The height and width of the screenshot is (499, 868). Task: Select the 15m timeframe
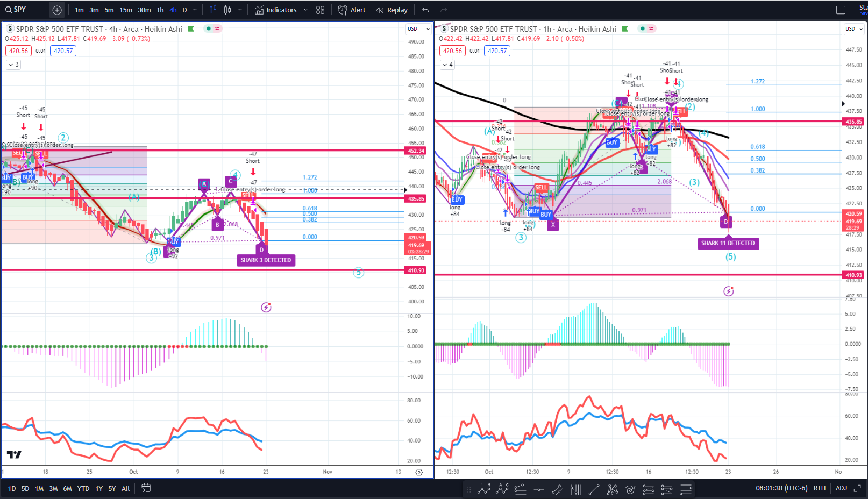126,10
